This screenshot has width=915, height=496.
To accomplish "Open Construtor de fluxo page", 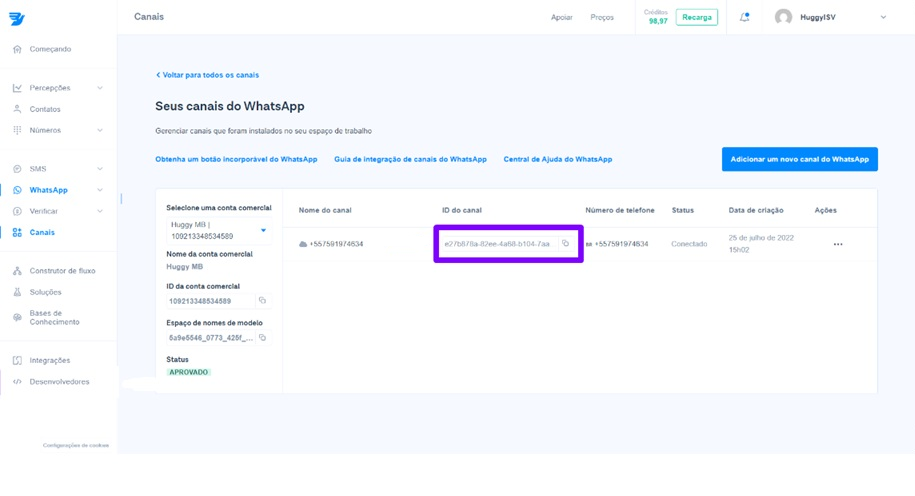I will (62, 271).
